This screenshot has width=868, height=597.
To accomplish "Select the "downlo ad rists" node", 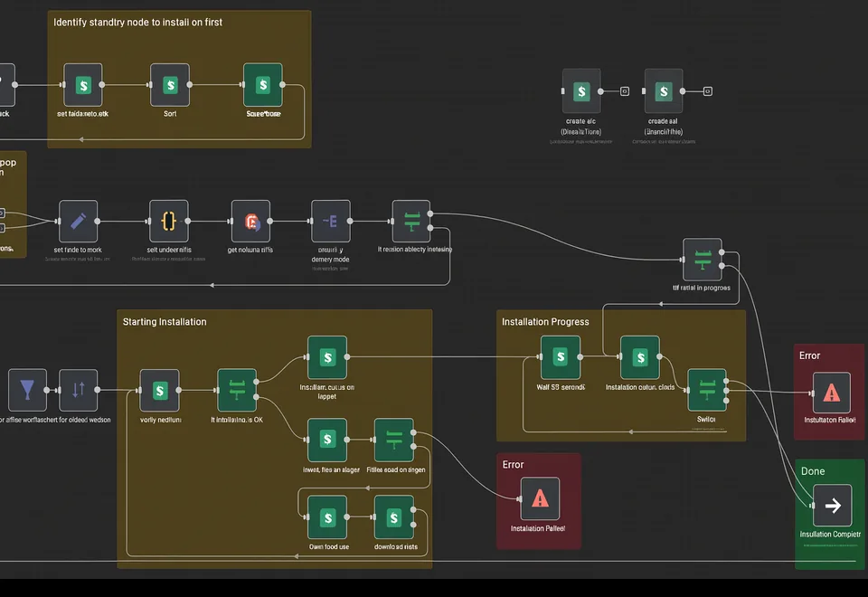I will tap(393, 517).
